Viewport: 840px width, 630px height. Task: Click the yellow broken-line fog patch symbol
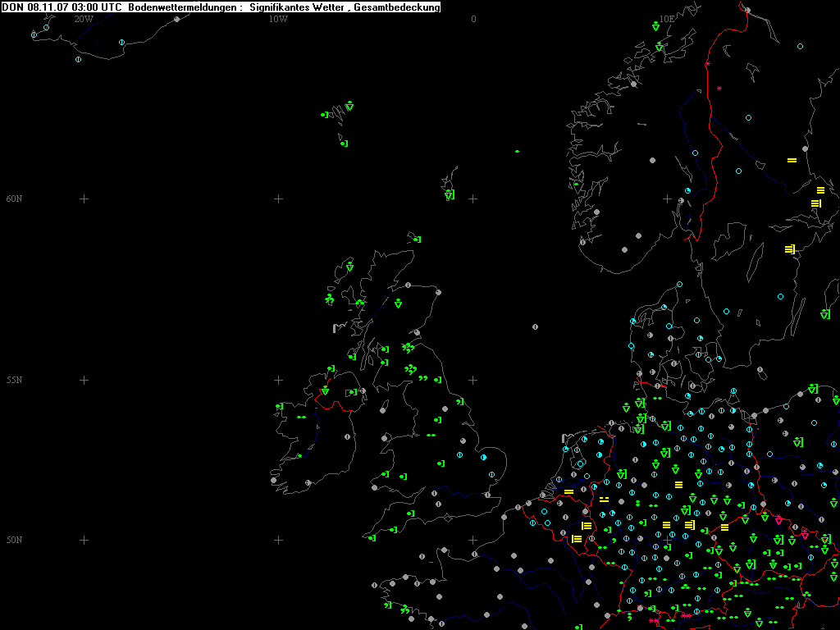tap(604, 499)
